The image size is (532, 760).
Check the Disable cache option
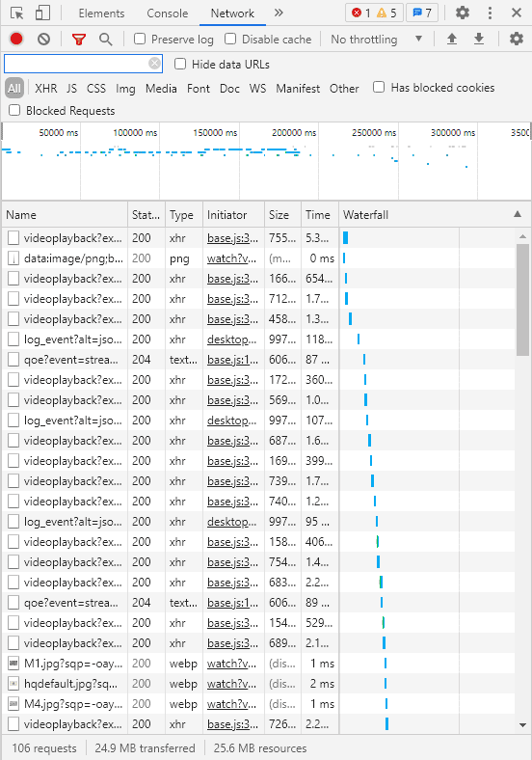[x=230, y=39]
